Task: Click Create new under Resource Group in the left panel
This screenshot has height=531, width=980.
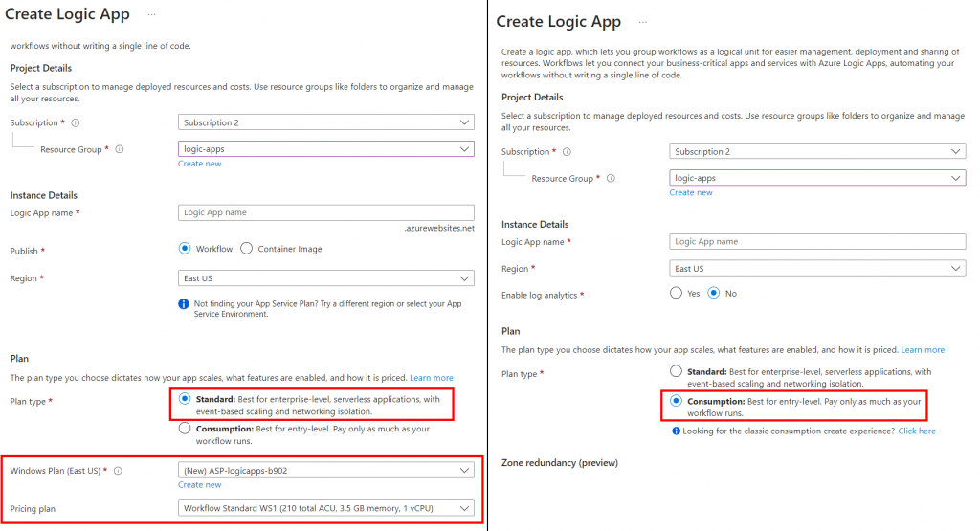Action: pyautogui.click(x=199, y=164)
